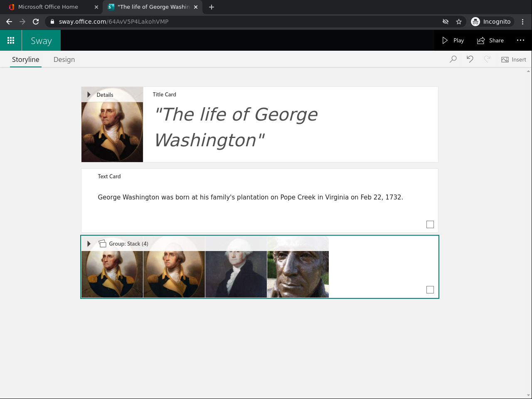The width and height of the screenshot is (532, 399).
Task: Select the Title Card background portrait
Action: (112, 132)
